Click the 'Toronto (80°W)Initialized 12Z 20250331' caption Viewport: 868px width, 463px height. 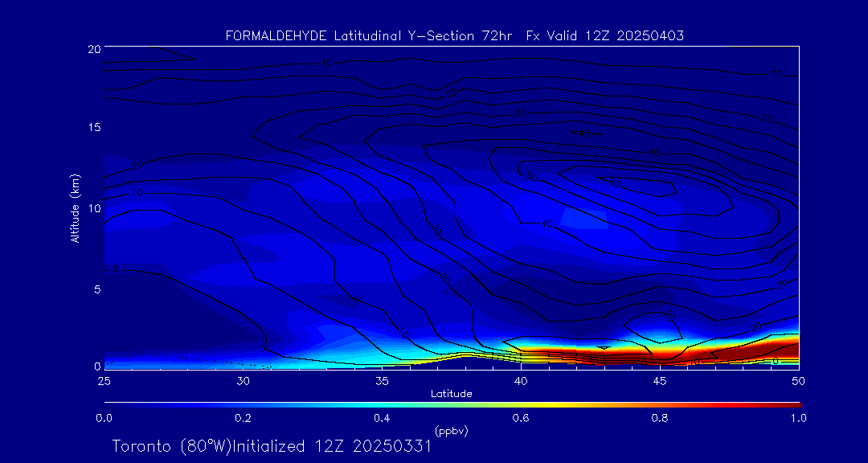pos(272,446)
